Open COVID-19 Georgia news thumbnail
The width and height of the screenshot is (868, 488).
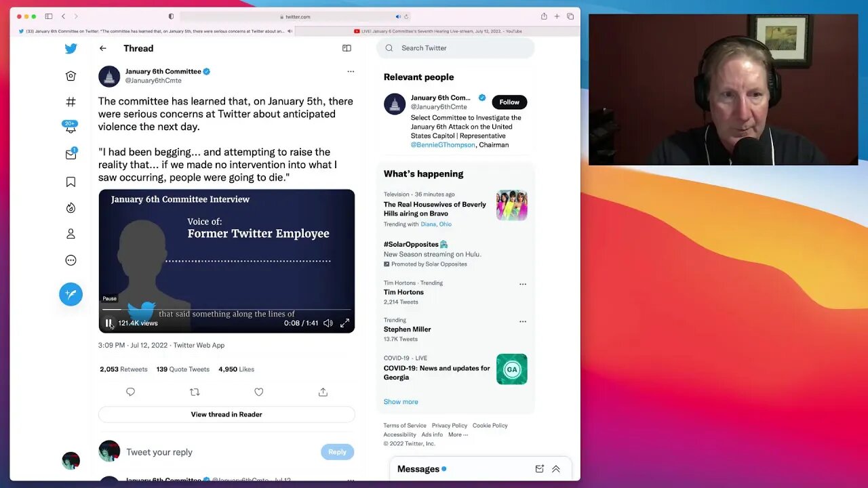tap(512, 369)
